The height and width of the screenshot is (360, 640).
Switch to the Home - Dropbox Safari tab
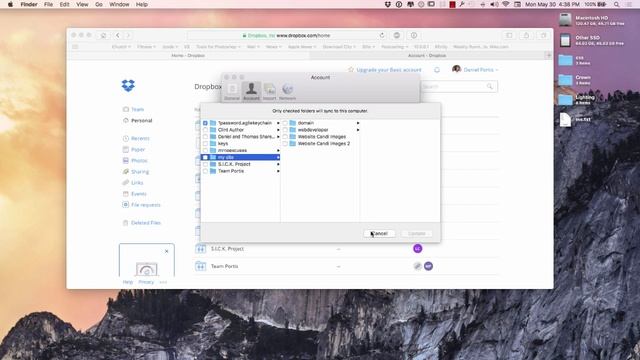(188, 55)
